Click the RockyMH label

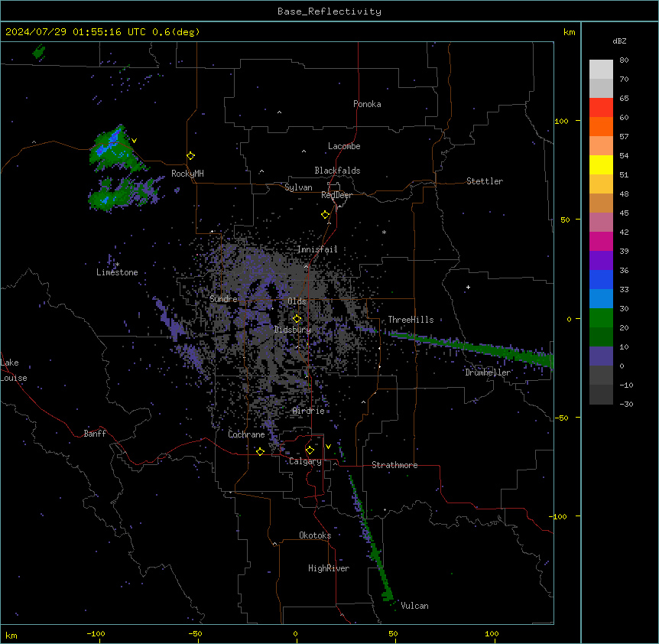[x=187, y=174]
